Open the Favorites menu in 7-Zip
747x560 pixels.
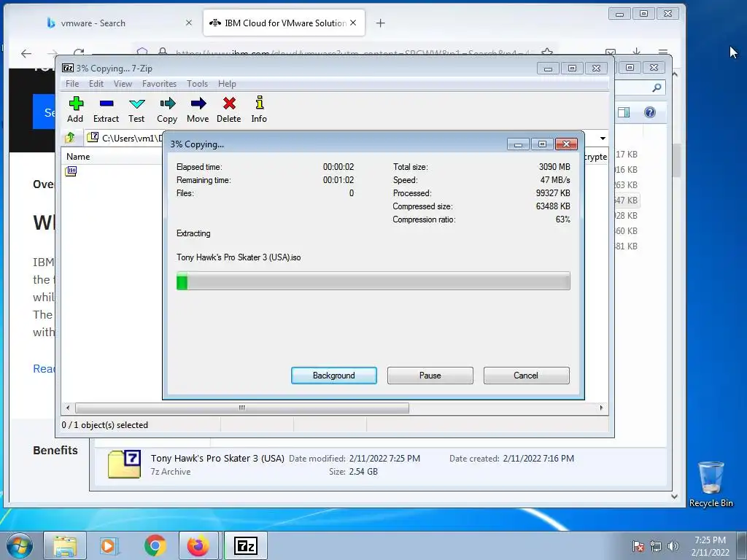point(159,84)
